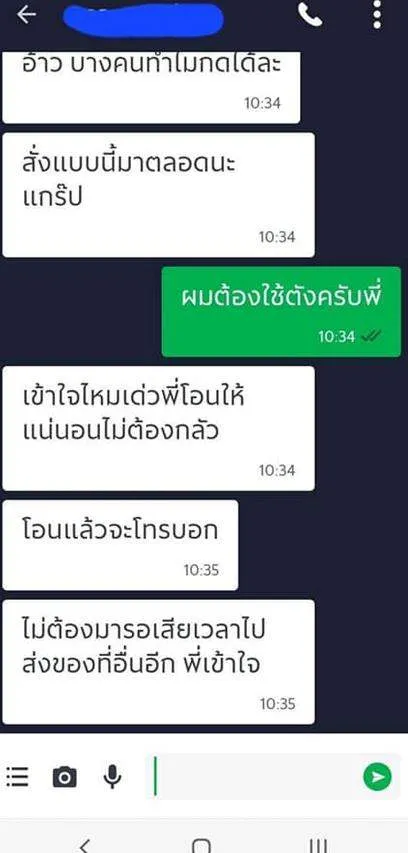408x853 pixels.
Task: Tap the blue-redacted contact name header
Action: click(144, 18)
